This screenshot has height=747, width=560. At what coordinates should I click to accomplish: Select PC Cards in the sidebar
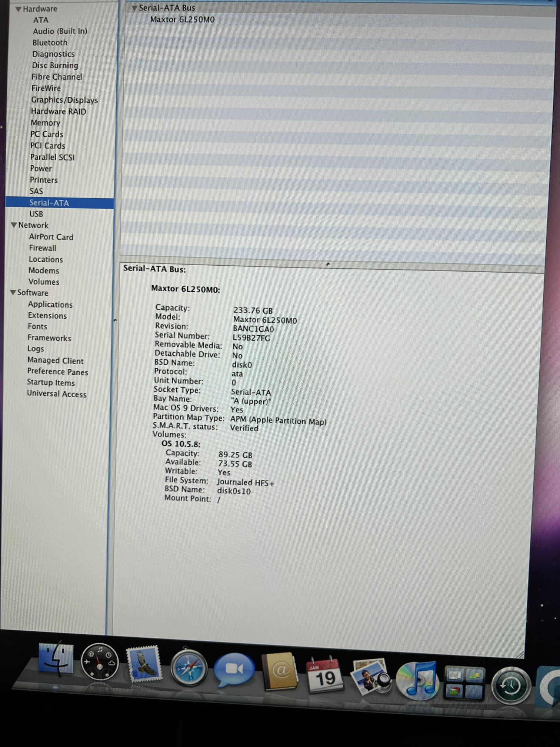[47, 134]
